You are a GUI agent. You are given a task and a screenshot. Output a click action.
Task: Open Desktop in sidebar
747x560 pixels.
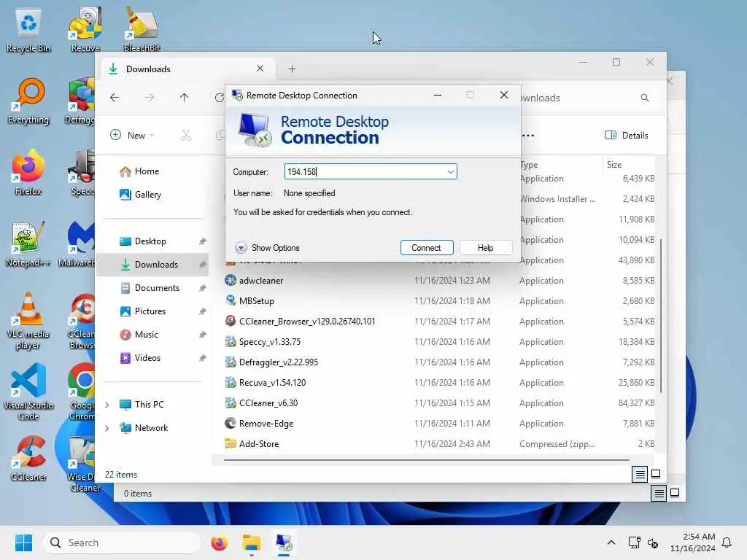[152, 241]
